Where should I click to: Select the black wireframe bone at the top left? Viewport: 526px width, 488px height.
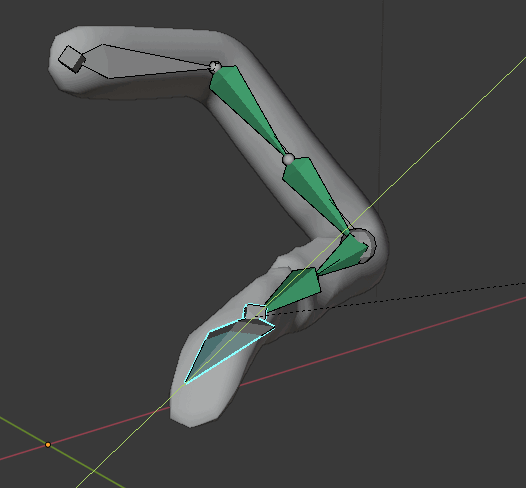(145, 62)
